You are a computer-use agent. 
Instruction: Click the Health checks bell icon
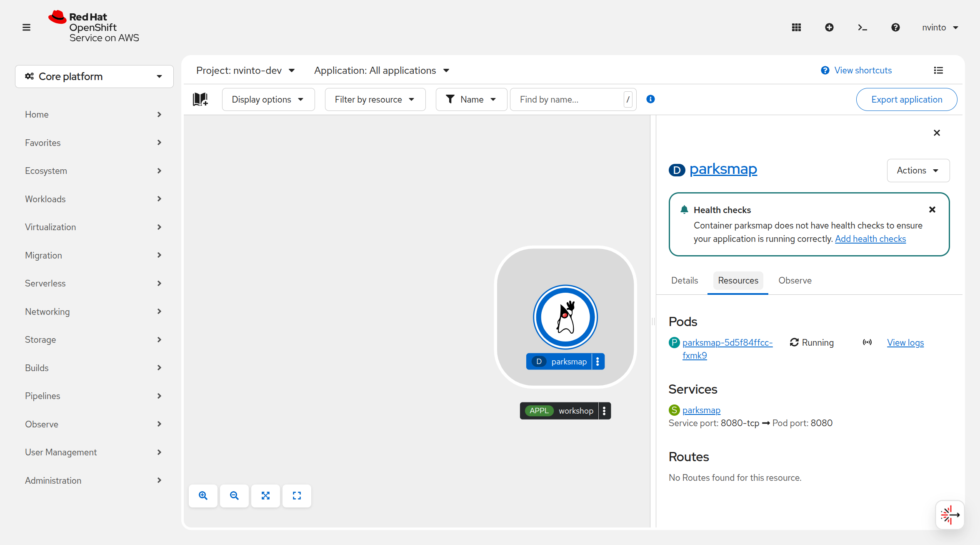684,210
